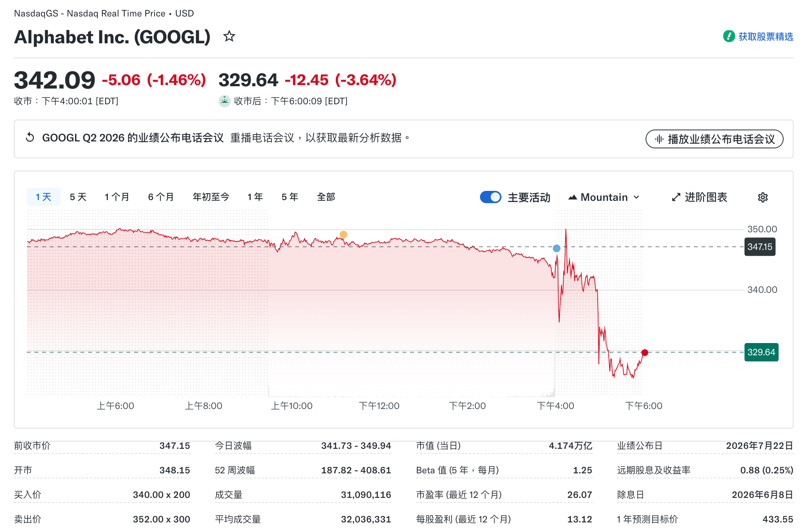Open 进阶图表 advanced chart
This screenshot has width=802, height=532.
(x=700, y=197)
